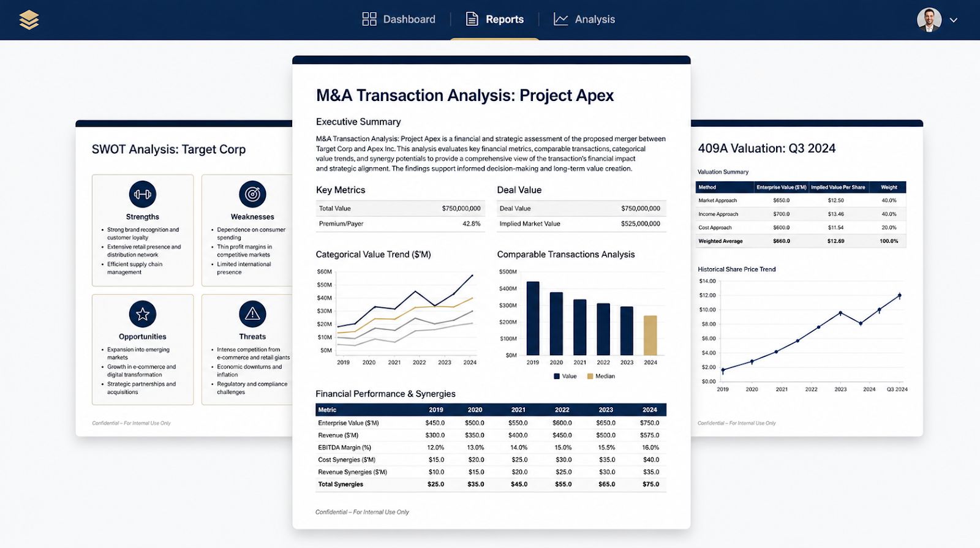Click the Opportunities star icon
The height and width of the screenshot is (548, 980).
tap(143, 314)
